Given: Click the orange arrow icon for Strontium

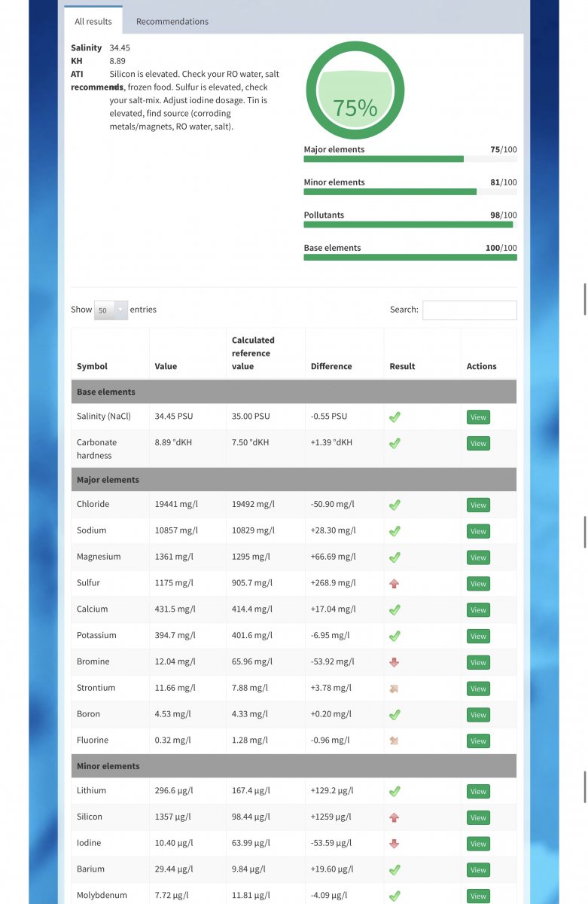Looking at the screenshot, I should click(x=395, y=689).
